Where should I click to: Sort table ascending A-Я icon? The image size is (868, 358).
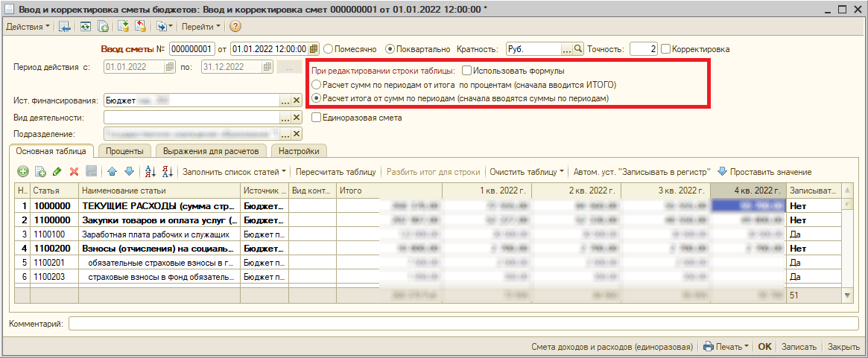point(148,172)
